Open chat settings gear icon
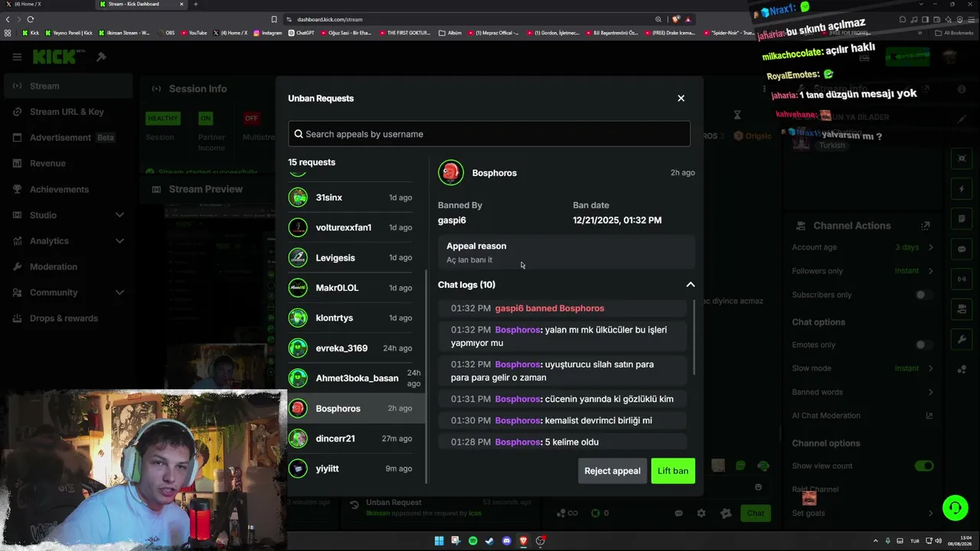Image resolution: width=980 pixels, height=551 pixels. [701, 514]
